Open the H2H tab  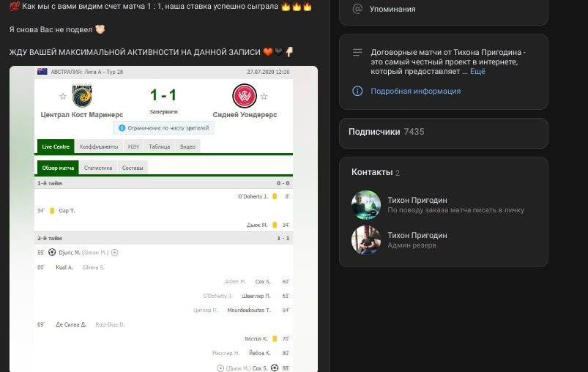point(133,146)
